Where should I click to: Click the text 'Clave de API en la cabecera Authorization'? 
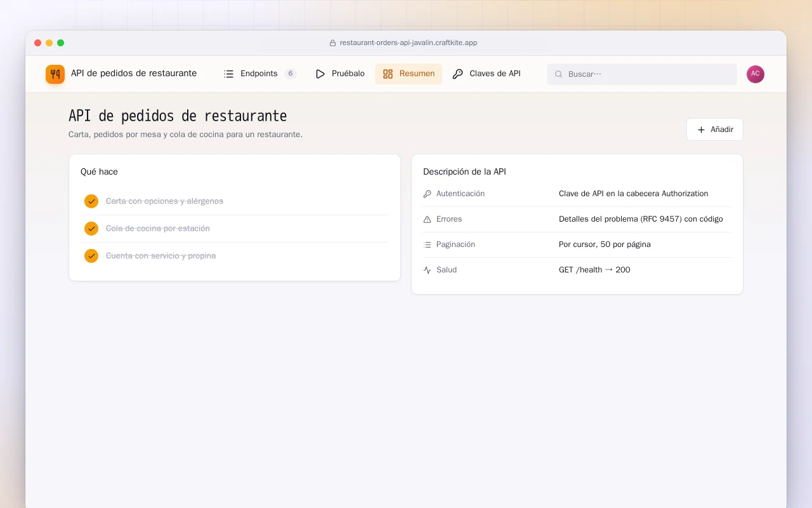pos(633,194)
